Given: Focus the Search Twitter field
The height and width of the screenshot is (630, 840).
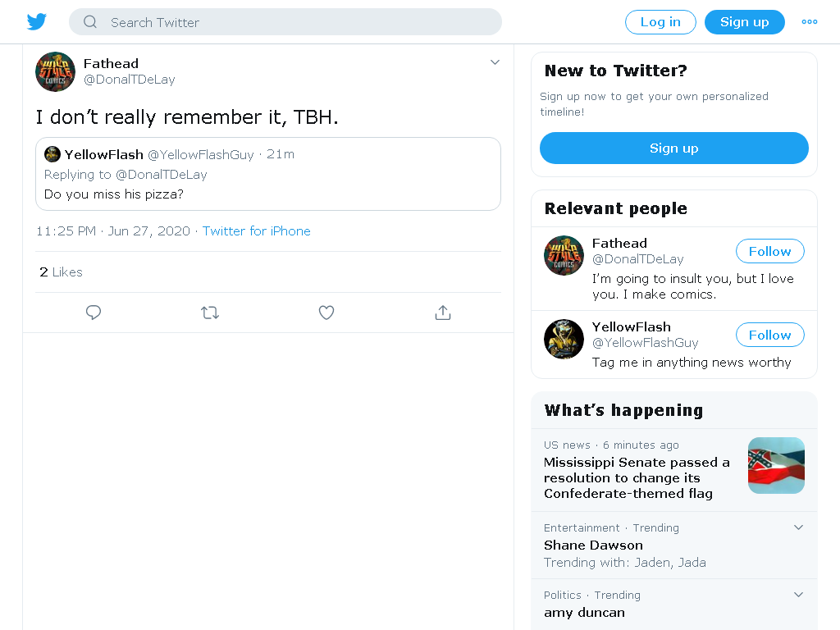Looking at the screenshot, I should [285, 22].
